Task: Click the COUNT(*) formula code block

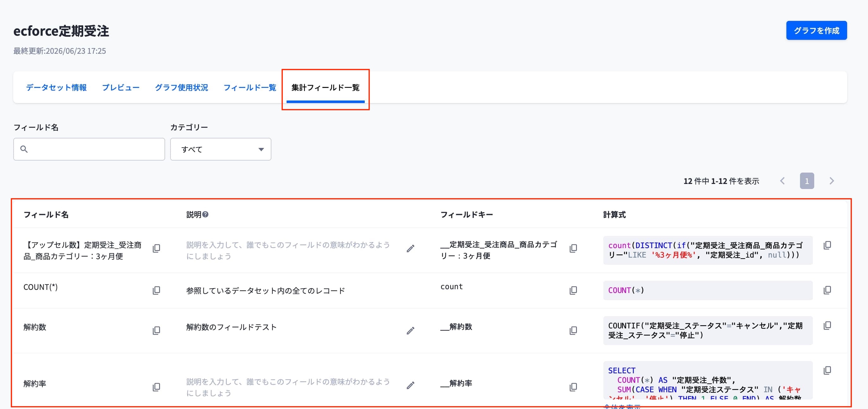Action: 708,290
